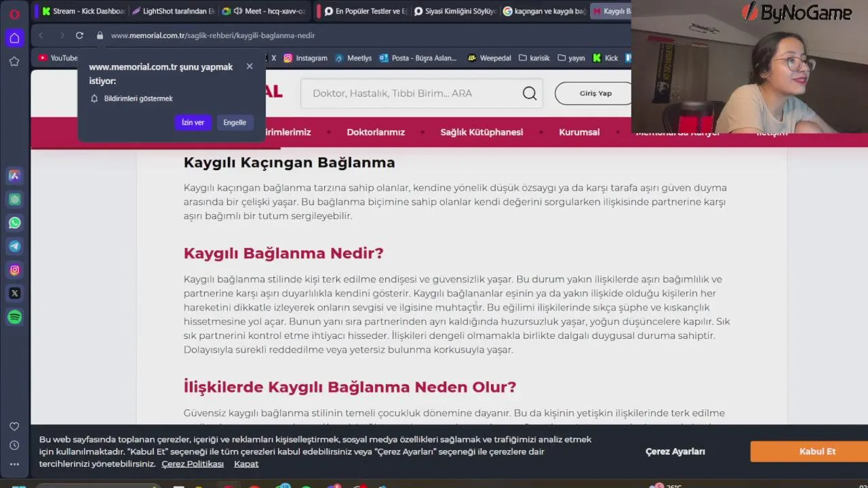Click the address bar URL
Viewport: 868px width, 488px height.
[x=213, y=35]
